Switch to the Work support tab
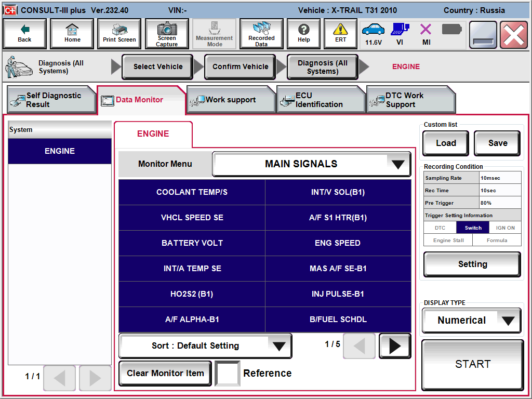The width and height of the screenshot is (532, 399). pos(231,100)
